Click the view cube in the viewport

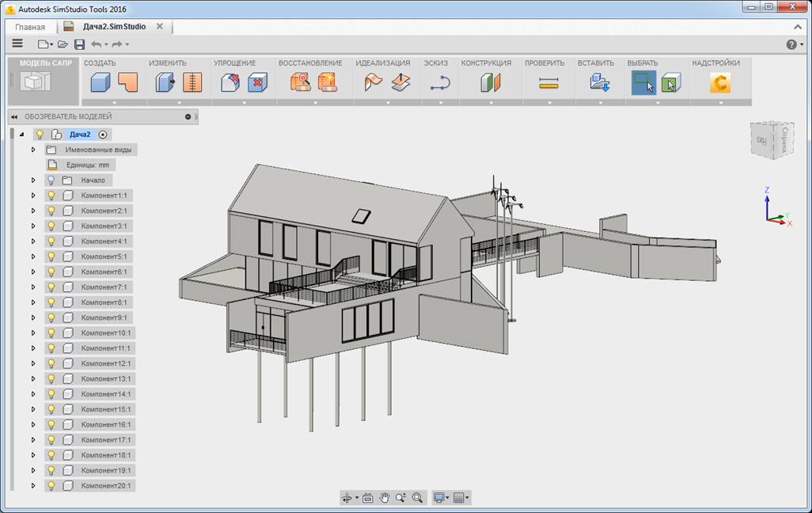(x=771, y=141)
